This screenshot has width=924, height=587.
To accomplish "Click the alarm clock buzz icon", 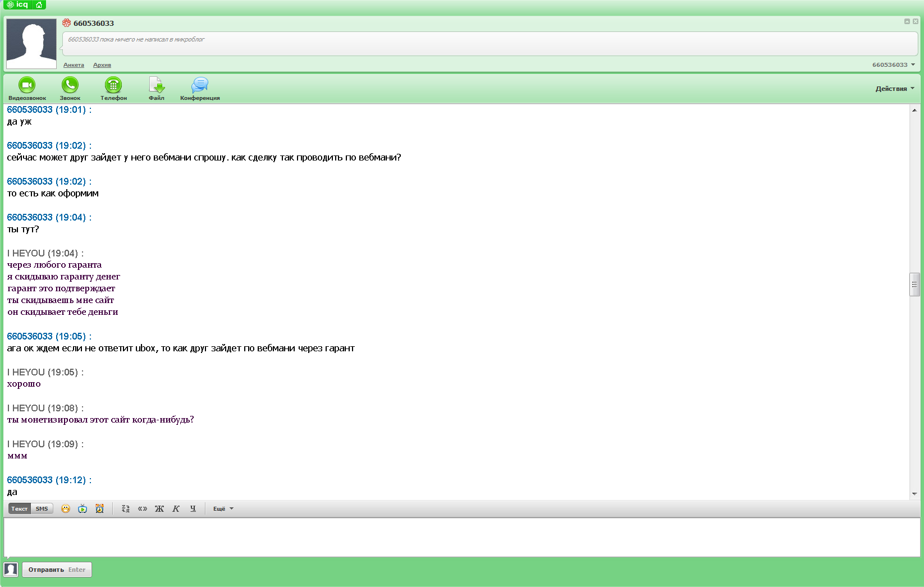I will [99, 508].
